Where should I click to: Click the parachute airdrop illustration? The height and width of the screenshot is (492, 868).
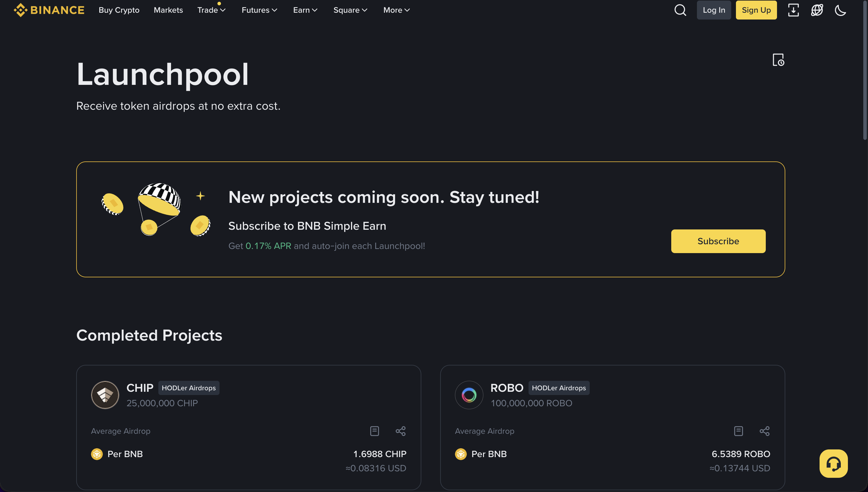coord(156,209)
